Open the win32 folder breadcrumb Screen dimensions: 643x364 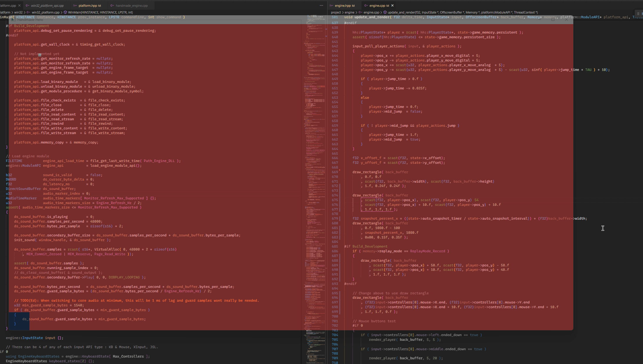[x=18, y=12]
